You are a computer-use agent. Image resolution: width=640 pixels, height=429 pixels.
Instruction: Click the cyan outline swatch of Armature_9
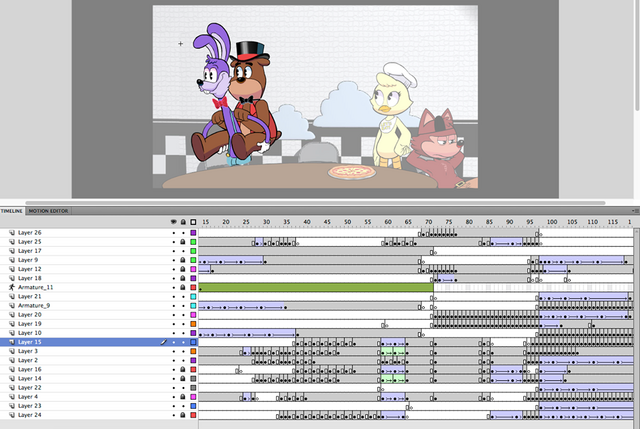[193, 306]
